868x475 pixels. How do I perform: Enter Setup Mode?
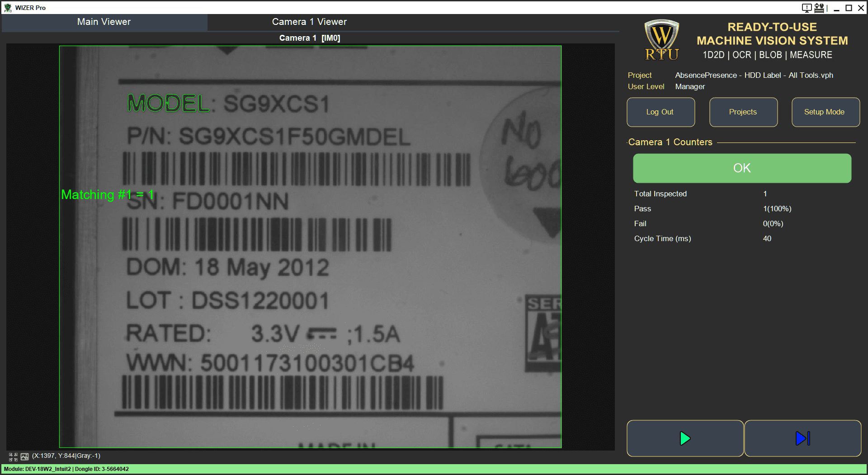click(x=826, y=112)
